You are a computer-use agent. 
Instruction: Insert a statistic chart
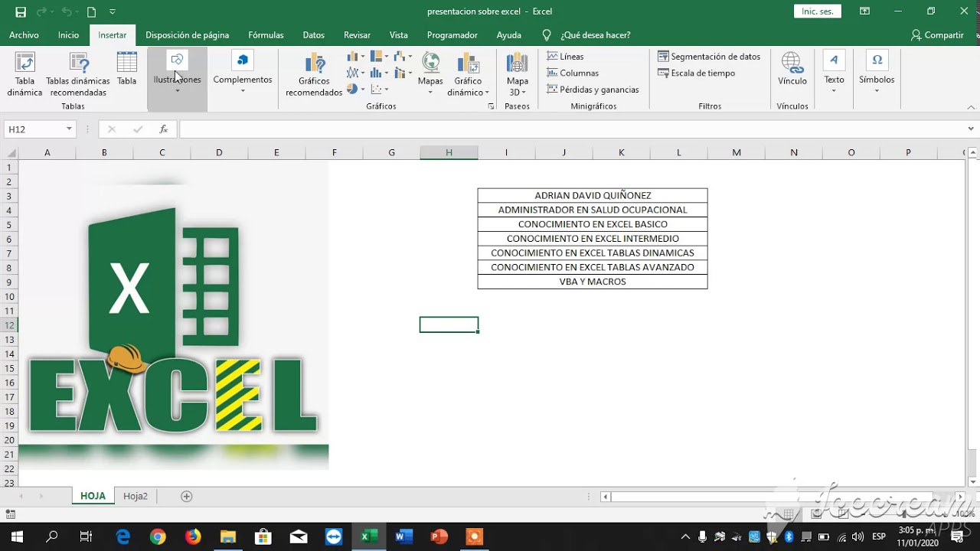pos(379,73)
